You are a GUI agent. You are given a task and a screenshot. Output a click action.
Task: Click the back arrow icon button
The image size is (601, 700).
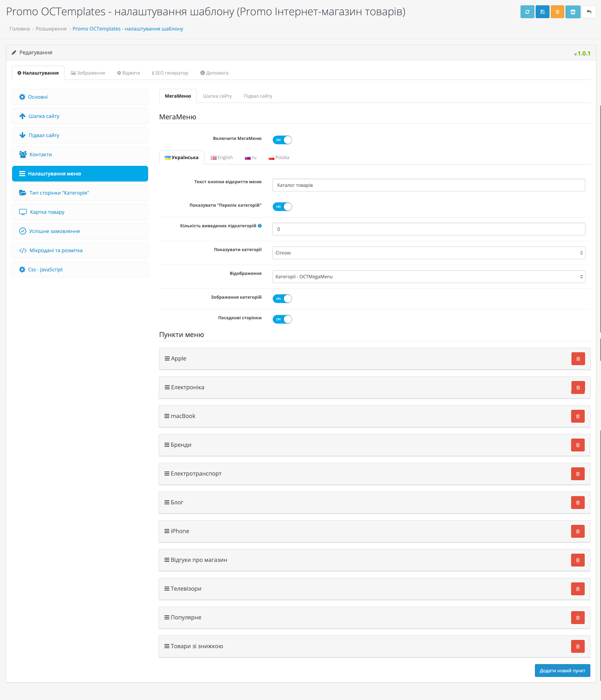589,12
